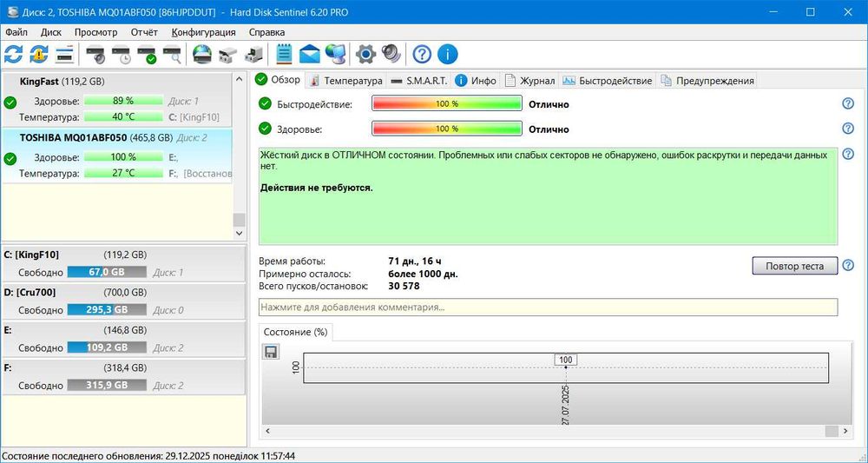Click the disk with clock toolbar icon

click(122, 54)
